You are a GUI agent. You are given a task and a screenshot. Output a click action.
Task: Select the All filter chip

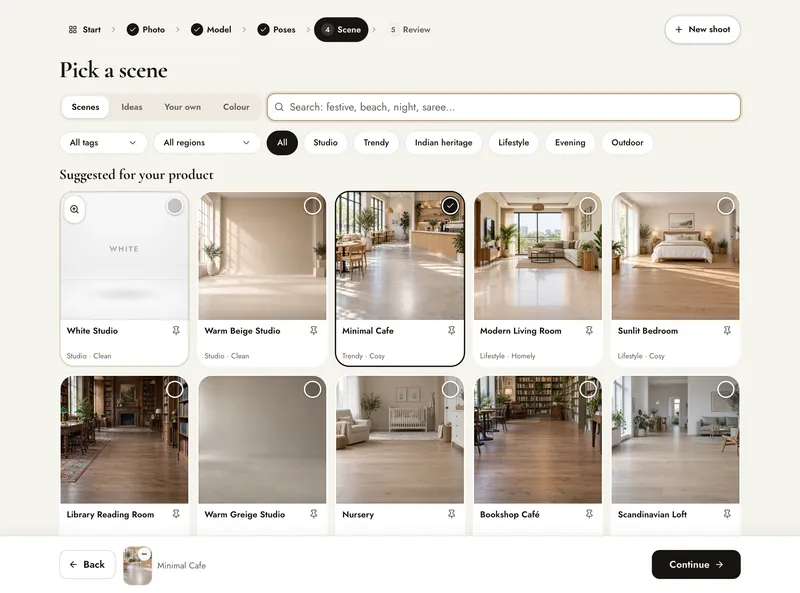click(x=282, y=143)
